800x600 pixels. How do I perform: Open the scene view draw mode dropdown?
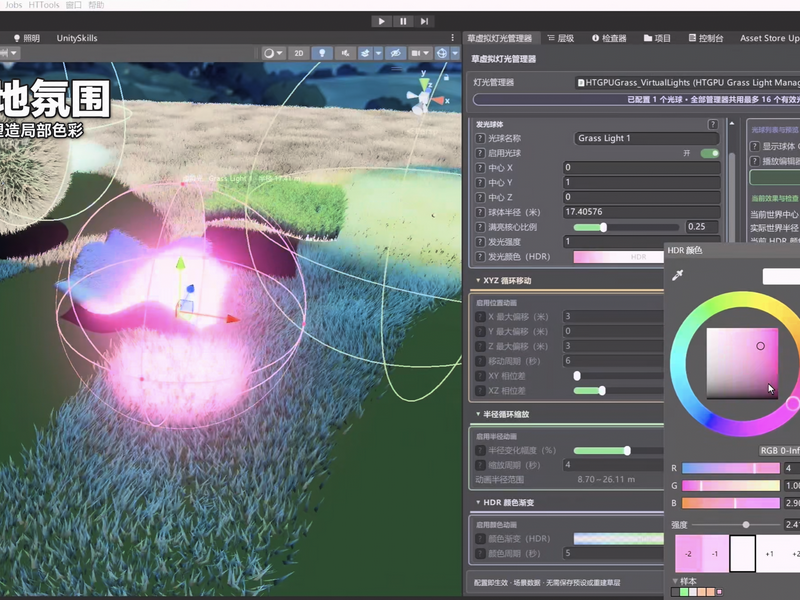[273, 53]
